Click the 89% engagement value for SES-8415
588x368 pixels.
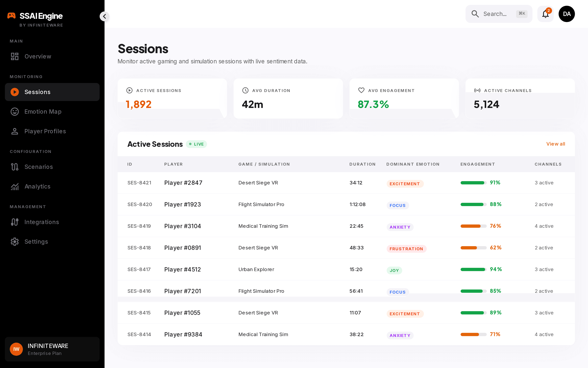(x=496, y=313)
